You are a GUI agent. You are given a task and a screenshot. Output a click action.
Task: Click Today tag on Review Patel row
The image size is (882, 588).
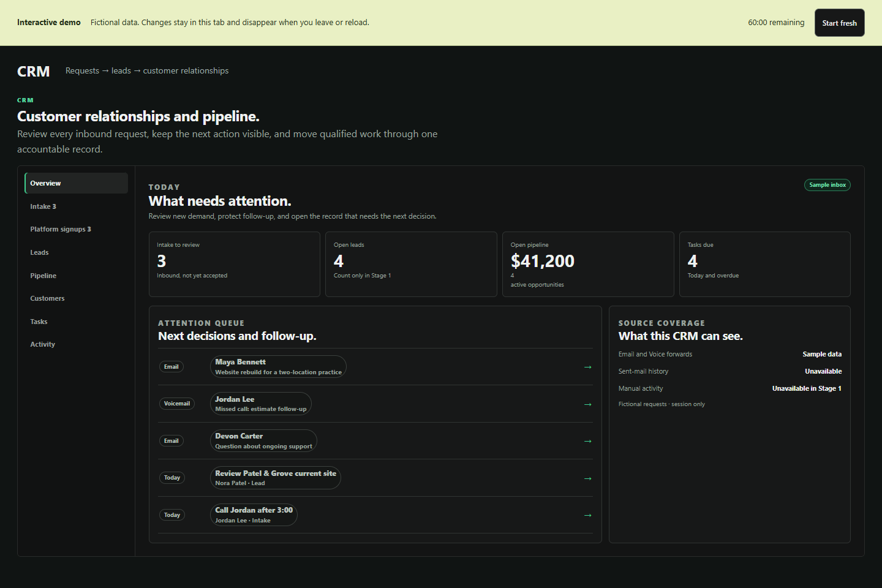coord(172,478)
